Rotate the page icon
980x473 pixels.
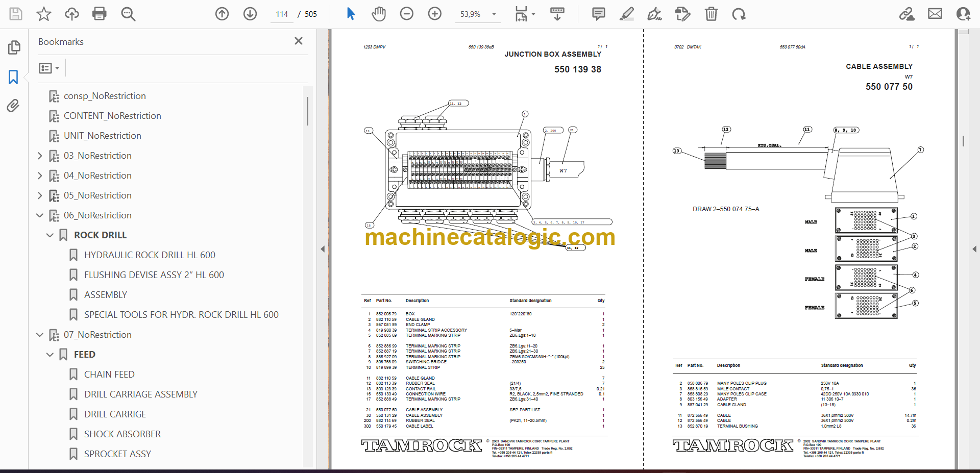[739, 14]
